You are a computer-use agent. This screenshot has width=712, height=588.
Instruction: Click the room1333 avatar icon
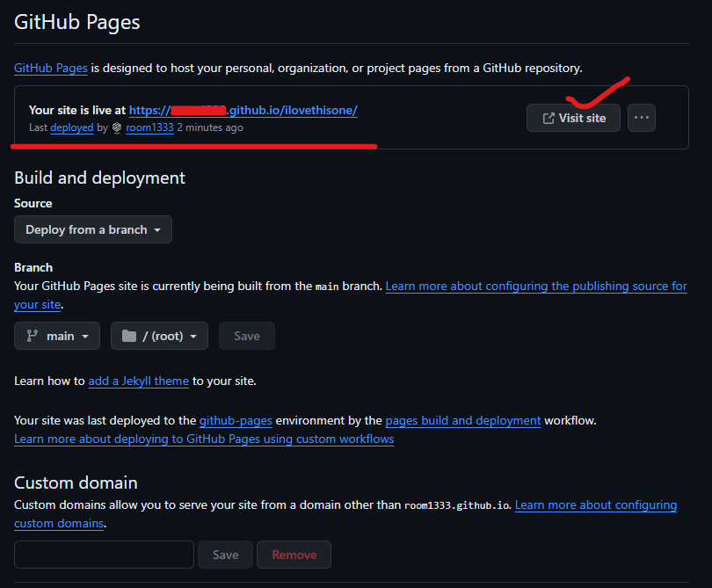tap(117, 128)
